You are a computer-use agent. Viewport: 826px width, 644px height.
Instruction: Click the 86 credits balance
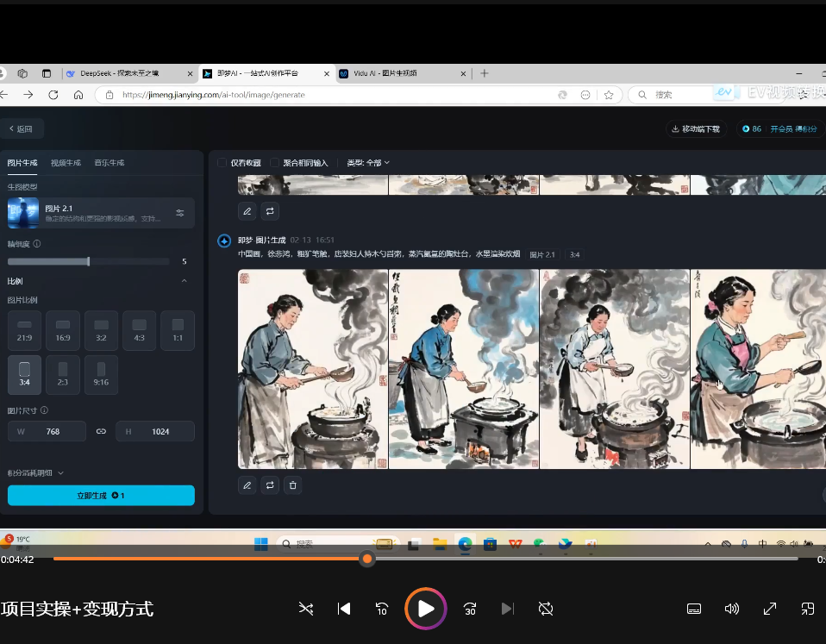click(752, 129)
